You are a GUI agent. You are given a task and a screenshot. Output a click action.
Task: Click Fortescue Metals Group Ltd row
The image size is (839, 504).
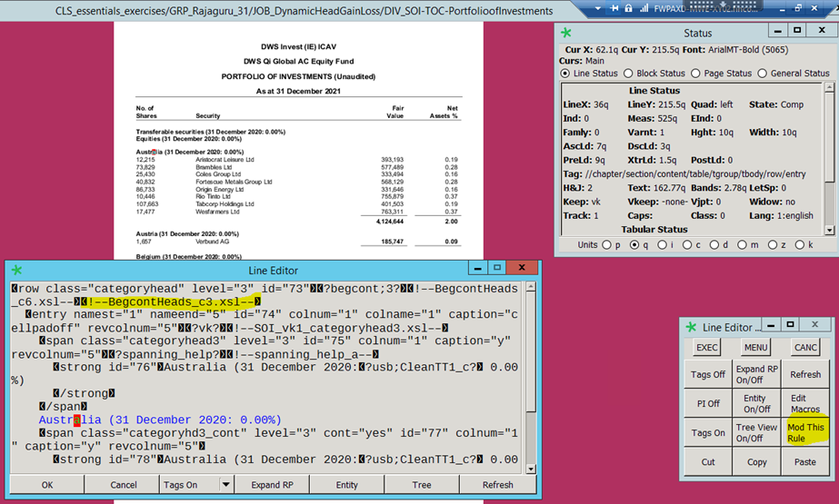click(x=297, y=182)
